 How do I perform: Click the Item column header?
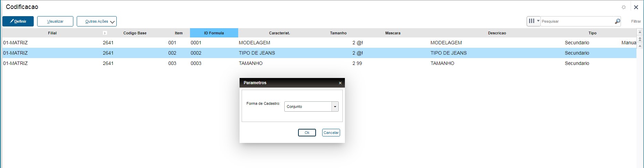tap(179, 33)
